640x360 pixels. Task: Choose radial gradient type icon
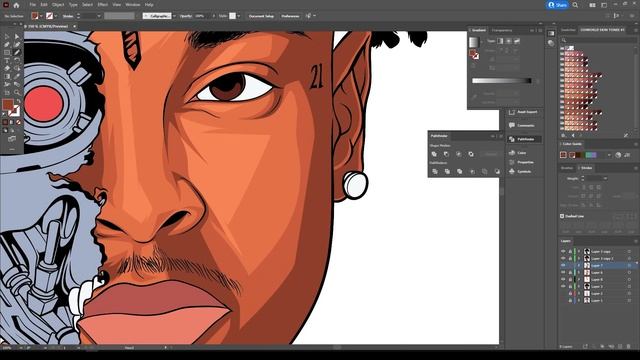point(509,41)
